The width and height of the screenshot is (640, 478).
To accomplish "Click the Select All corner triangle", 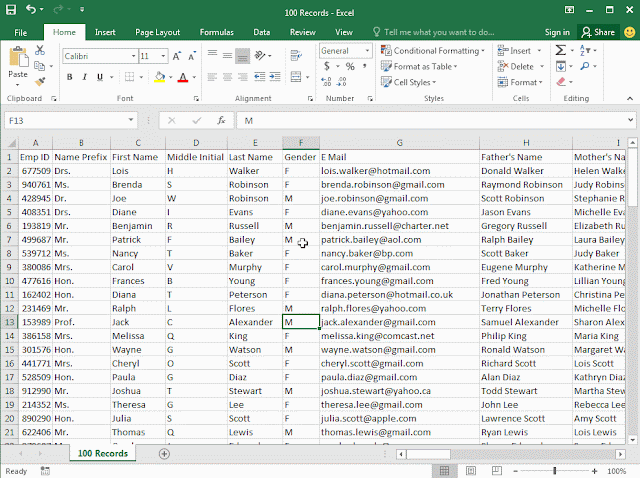I will coord(11,143).
